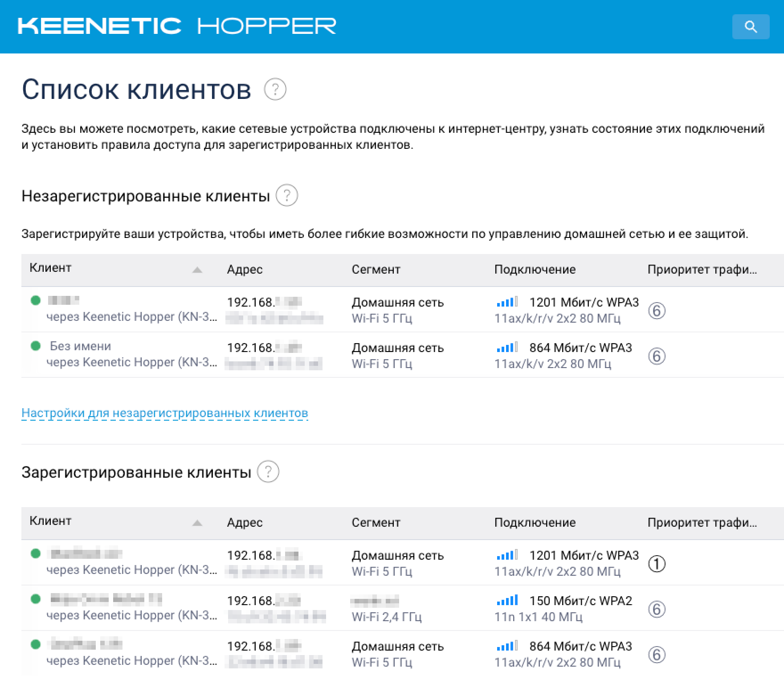Open the search icon in the header
The height and width of the screenshot is (688, 784).
[x=751, y=27]
